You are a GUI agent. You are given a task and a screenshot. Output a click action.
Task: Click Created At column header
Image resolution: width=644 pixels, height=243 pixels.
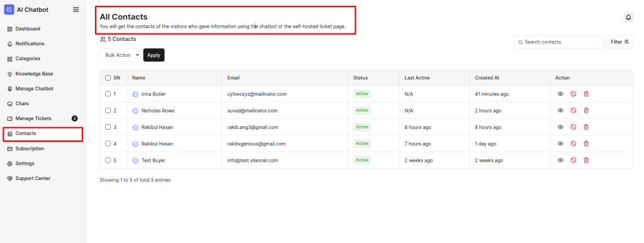[487, 77]
